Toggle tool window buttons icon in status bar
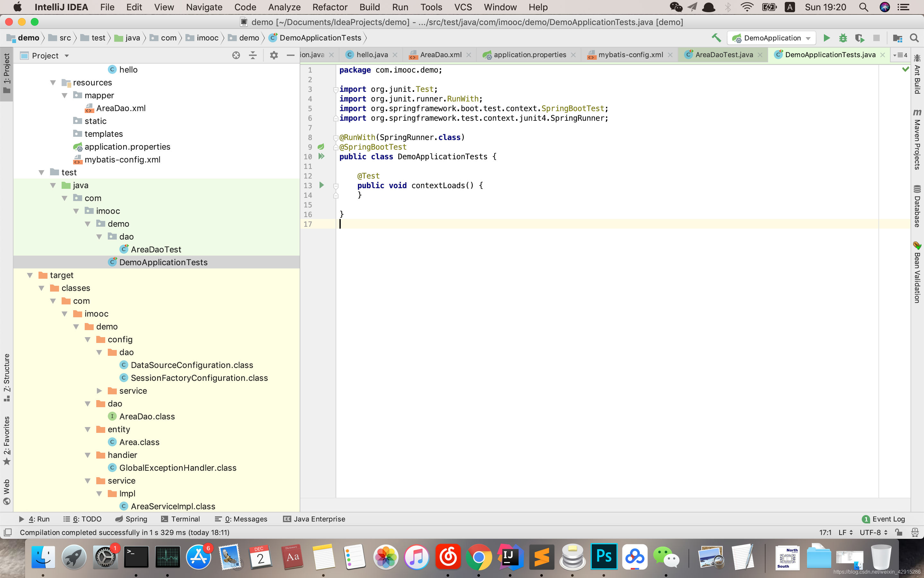 (x=8, y=532)
